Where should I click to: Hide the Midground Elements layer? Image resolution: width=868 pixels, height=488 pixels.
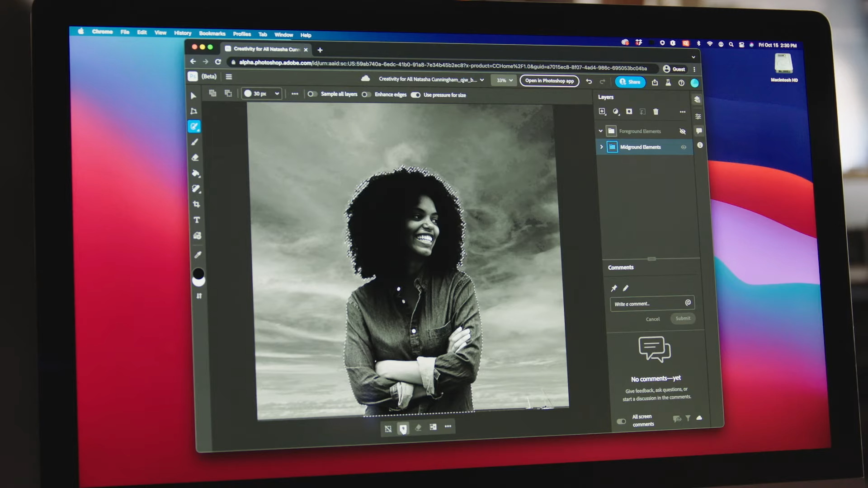684,147
